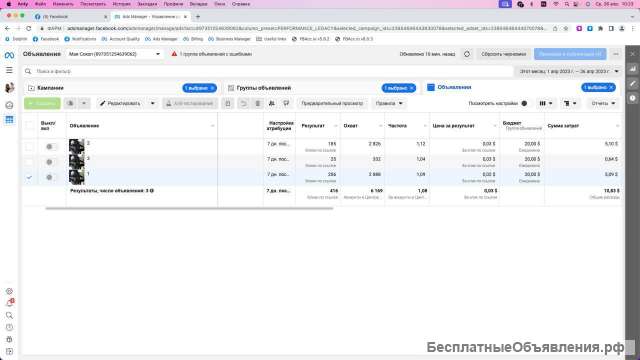The height and width of the screenshot is (360, 640).
Task: Check the checkbox for ad row 2
Action: click(29, 147)
